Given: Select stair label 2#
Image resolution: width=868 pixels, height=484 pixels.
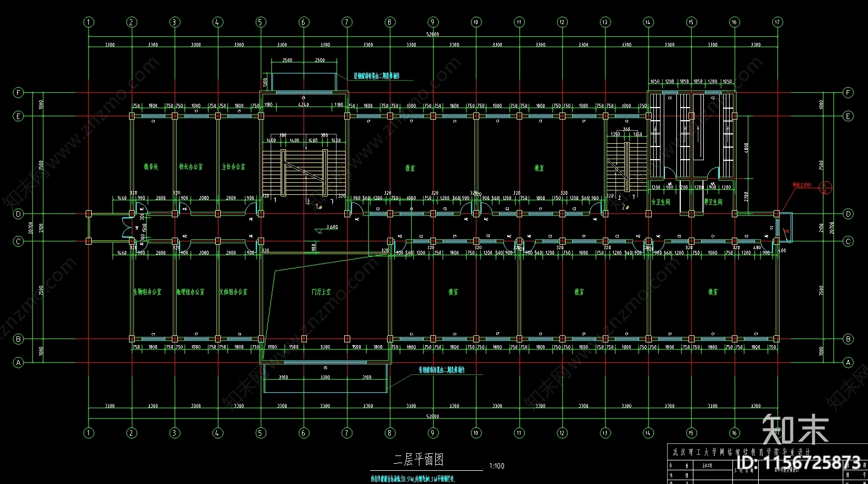Looking at the screenshot, I should coord(625,207).
